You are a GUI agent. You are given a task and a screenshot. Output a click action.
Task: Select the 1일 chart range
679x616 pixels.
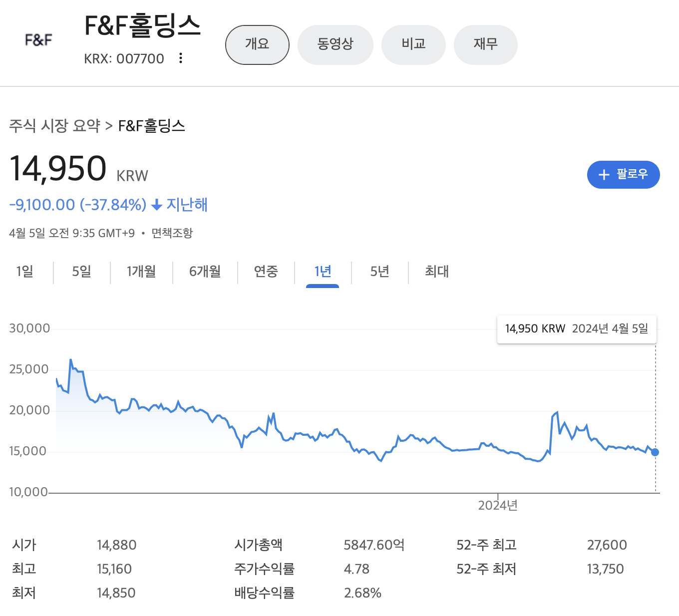click(x=25, y=272)
